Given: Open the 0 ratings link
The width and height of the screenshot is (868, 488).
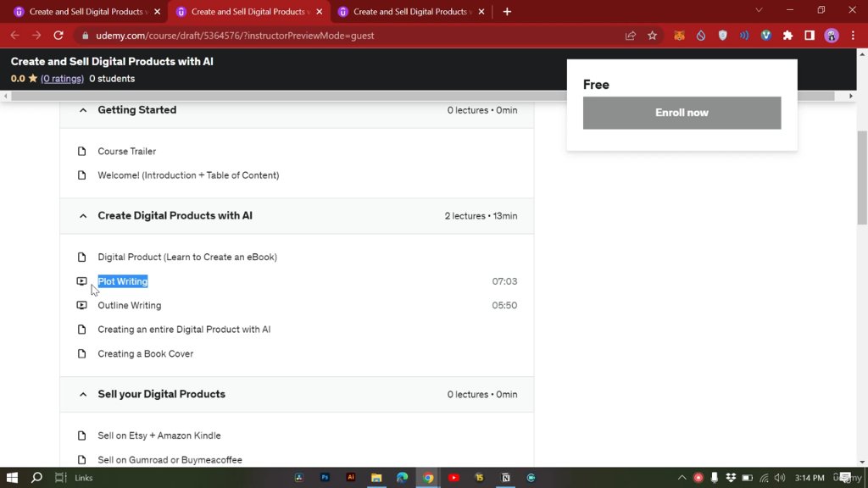Looking at the screenshot, I should click(x=62, y=79).
